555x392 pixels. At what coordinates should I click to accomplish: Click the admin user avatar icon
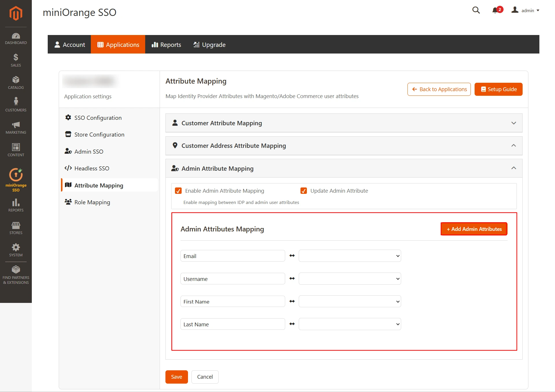point(515,10)
